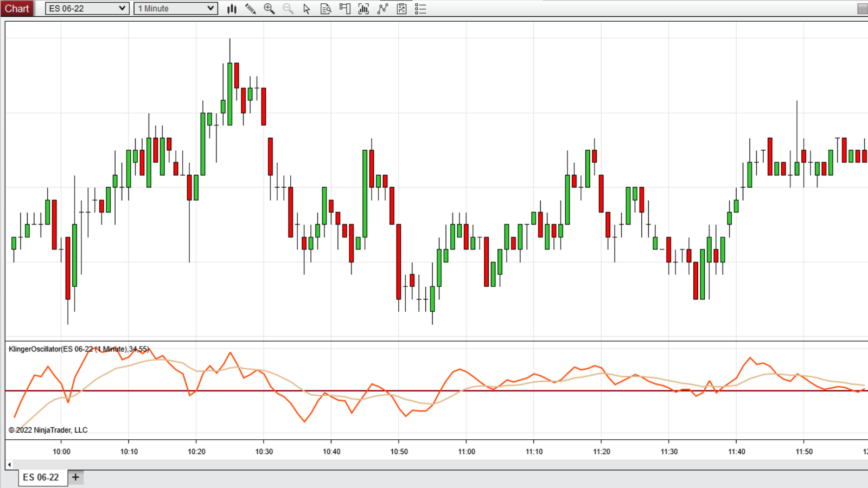Switch to the ES 06-22 tab
The image size is (868, 488).
(41, 477)
